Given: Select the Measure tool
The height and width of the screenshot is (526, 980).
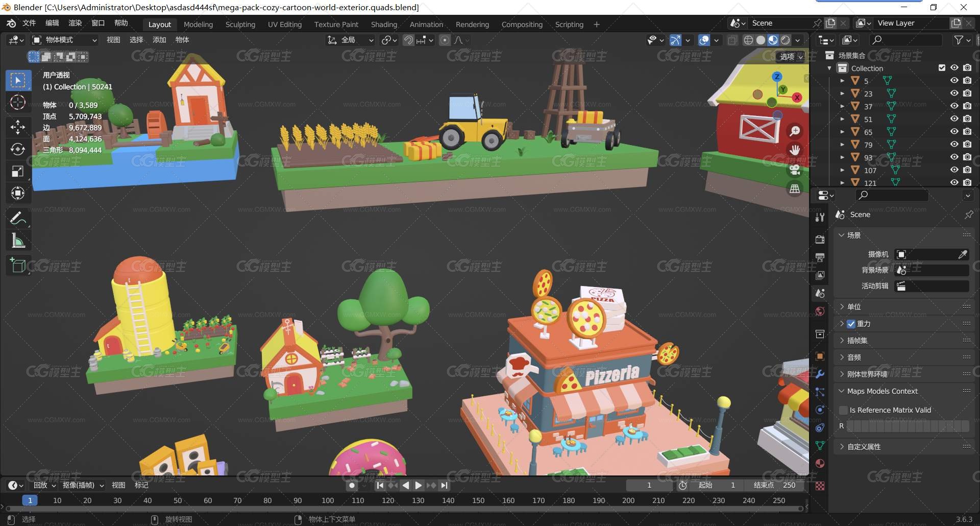Looking at the screenshot, I should click(x=18, y=241).
